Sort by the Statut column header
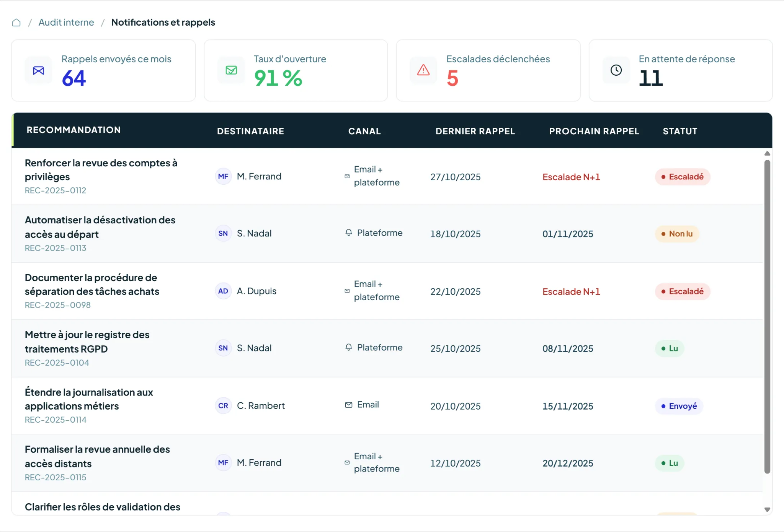The height and width of the screenshot is (532, 784). 680,131
